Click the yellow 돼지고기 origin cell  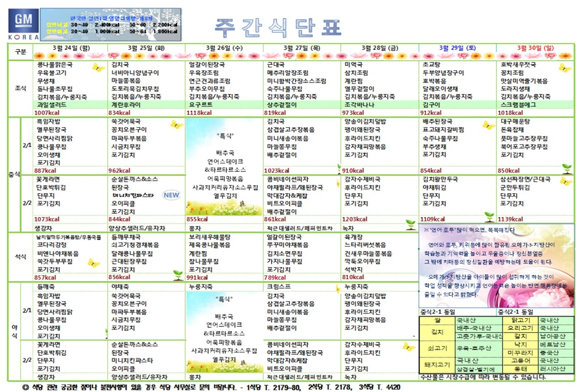[x=437, y=365]
